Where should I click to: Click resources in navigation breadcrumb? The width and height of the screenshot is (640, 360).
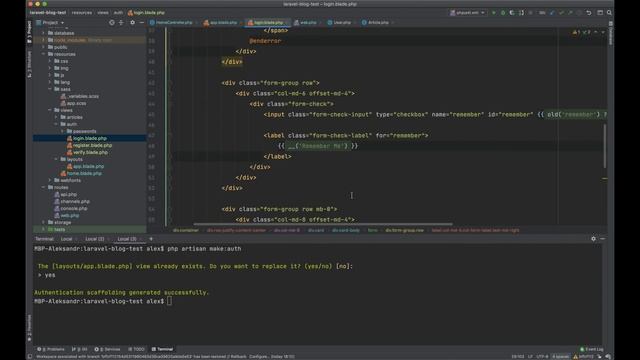click(x=82, y=13)
